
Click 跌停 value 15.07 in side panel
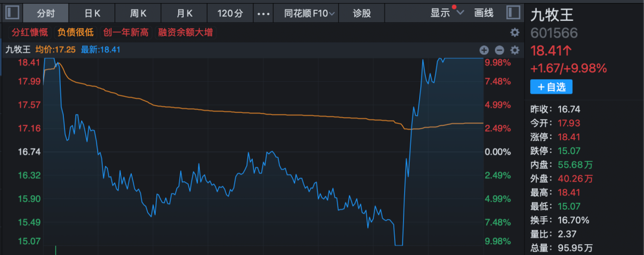(x=569, y=150)
